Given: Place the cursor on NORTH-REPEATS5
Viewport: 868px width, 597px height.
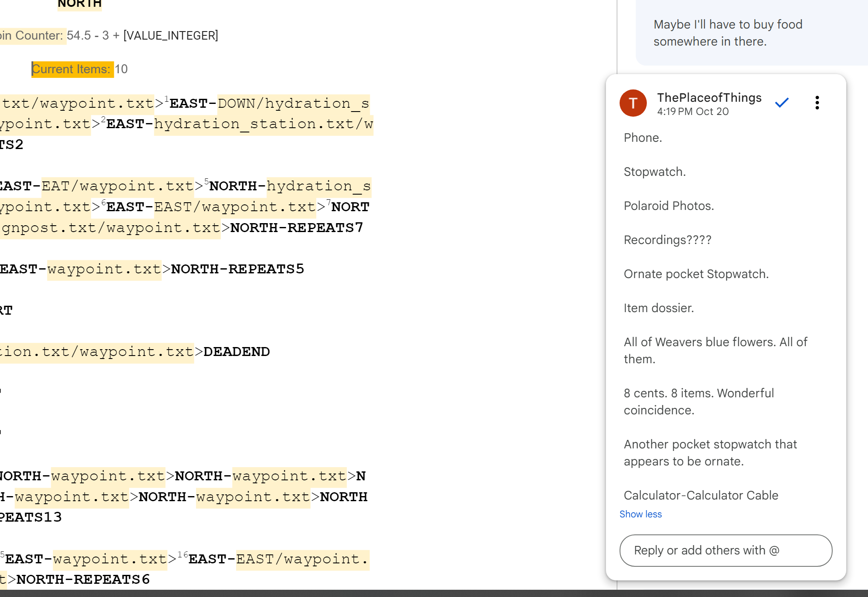Looking at the screenshot, I should coord(237,269).
